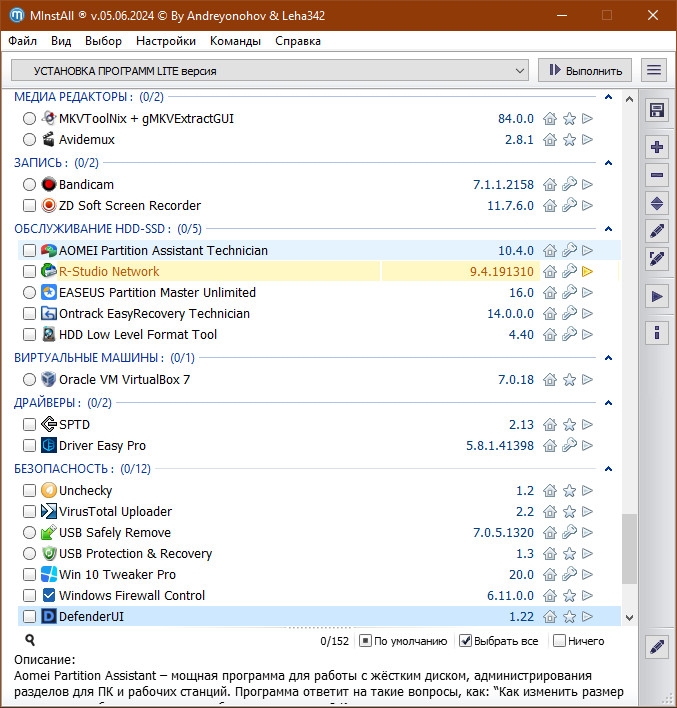Screen dimensions: 677x708
Task: Click play arrow for Windows Firewall Control
Action: (x=587, y=595)
